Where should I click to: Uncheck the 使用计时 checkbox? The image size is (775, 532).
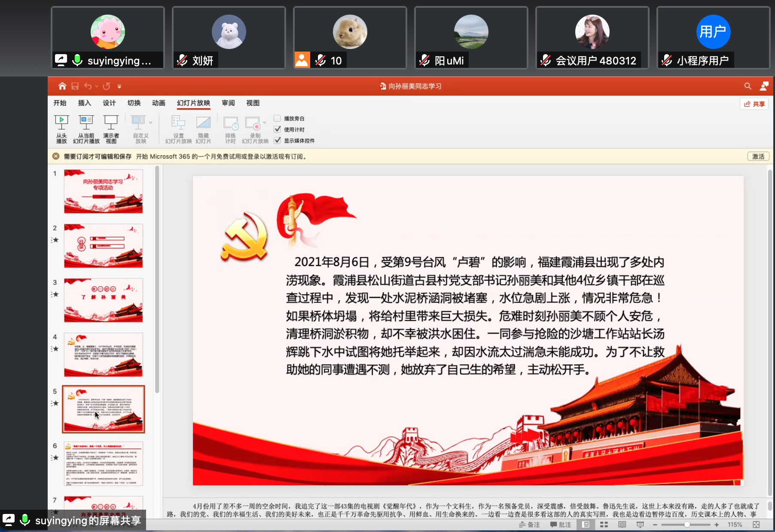click(278, 129)
